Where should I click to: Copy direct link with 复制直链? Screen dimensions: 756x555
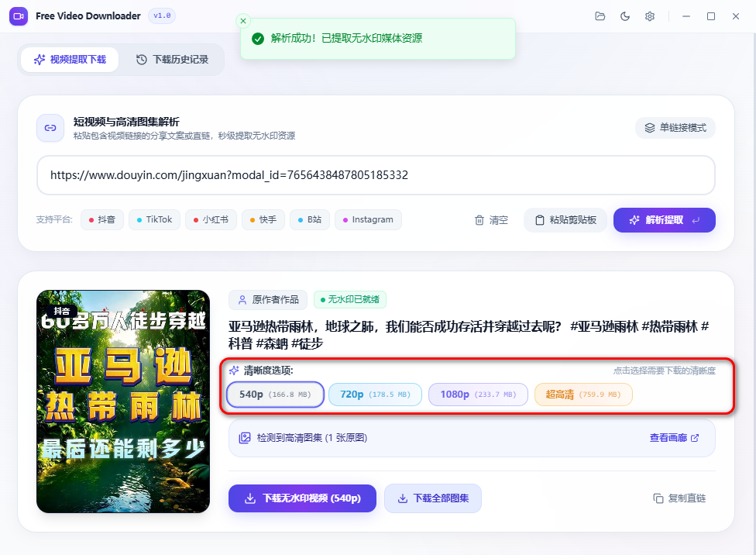point(679,498)
